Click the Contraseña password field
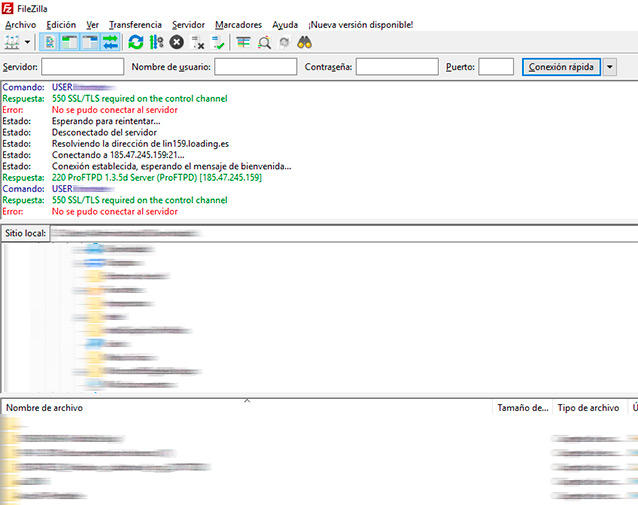The image size is (638, 505). [396, 67]
